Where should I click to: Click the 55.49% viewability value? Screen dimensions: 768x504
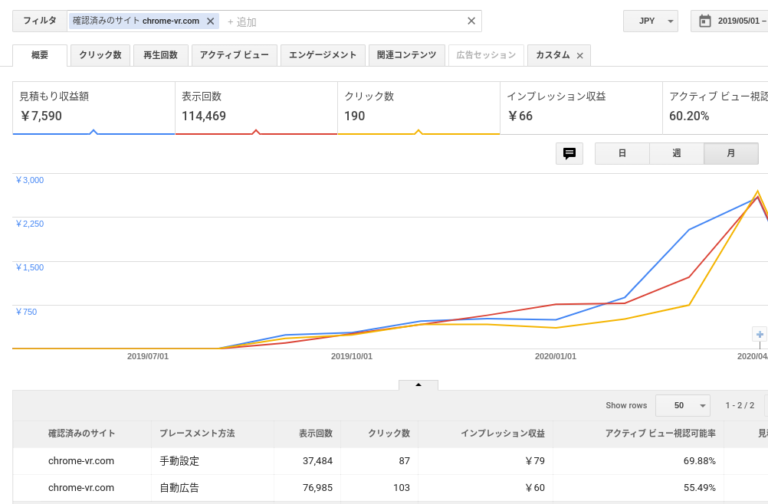(x=699, y=488)
